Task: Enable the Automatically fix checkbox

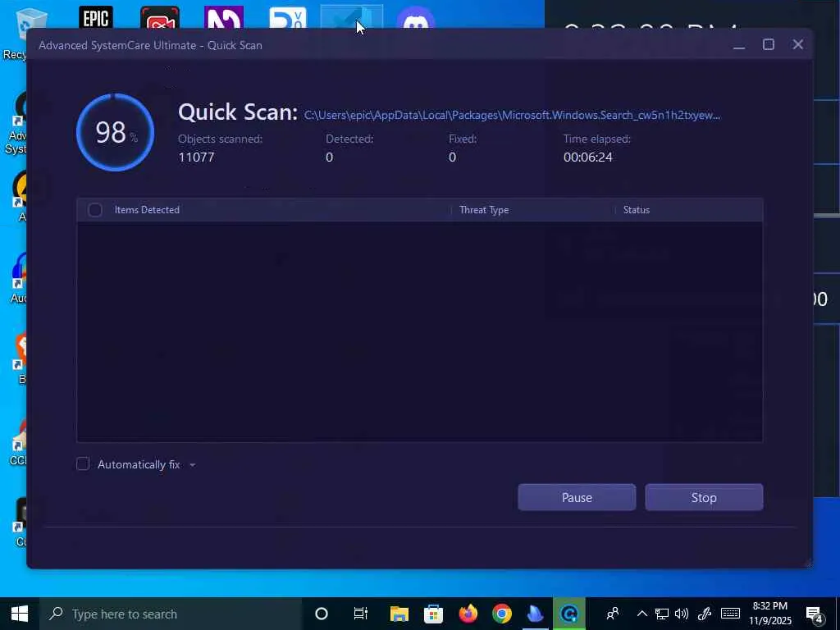Action: coord(83,464)
